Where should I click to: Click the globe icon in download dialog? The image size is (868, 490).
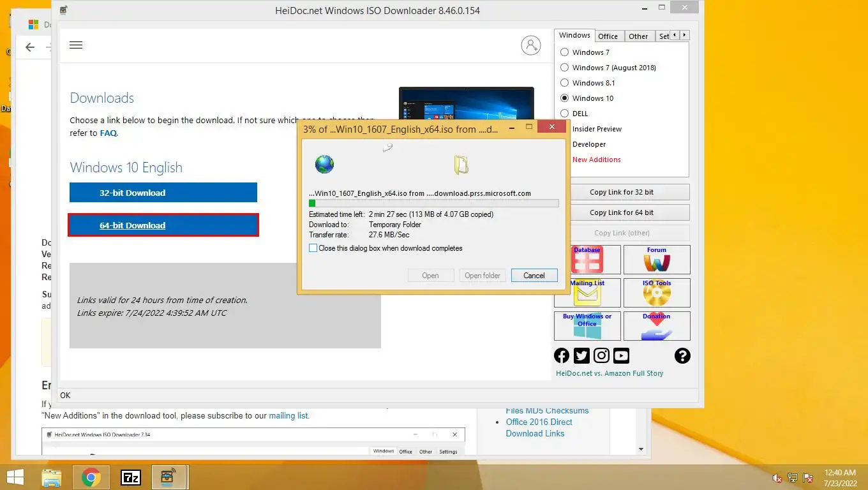click(324, 165)
